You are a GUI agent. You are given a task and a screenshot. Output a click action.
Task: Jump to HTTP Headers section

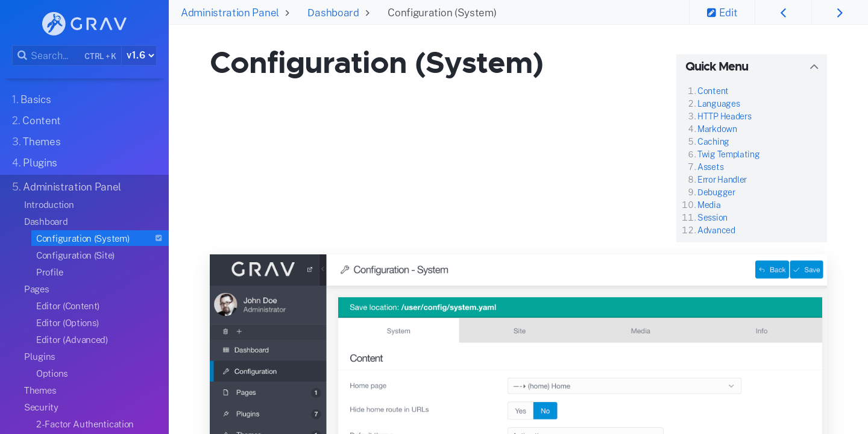pos(725,116)
